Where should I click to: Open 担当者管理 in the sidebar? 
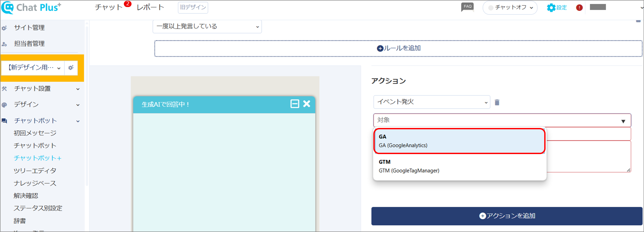click(x=29, y=43)
